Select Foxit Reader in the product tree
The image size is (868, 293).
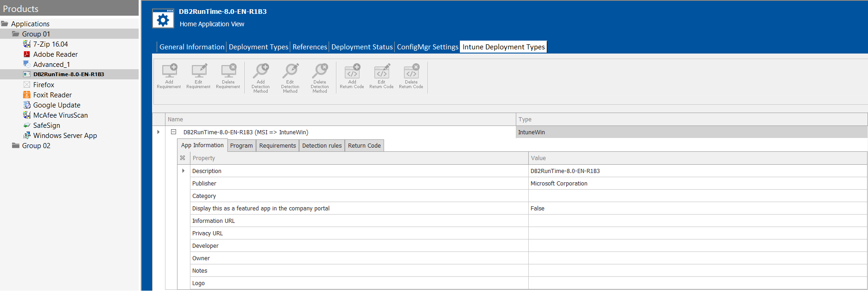pos(52,95)
